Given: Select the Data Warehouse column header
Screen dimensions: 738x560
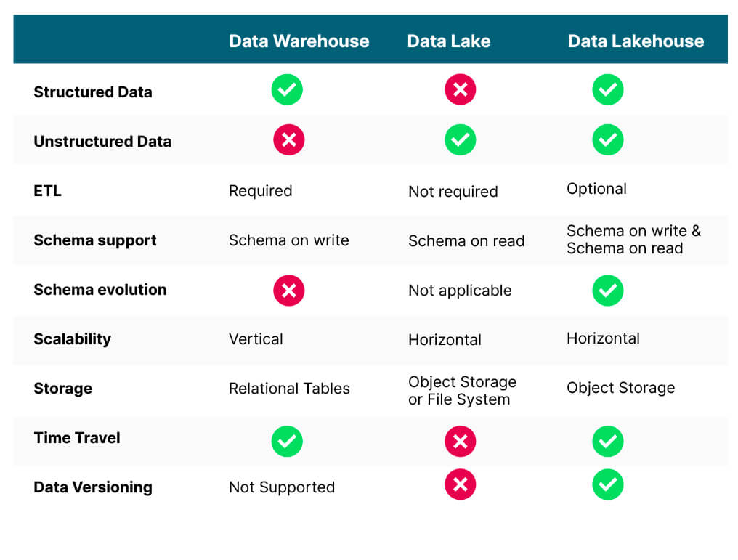Looking at the screenshot, I should [299, 41].
